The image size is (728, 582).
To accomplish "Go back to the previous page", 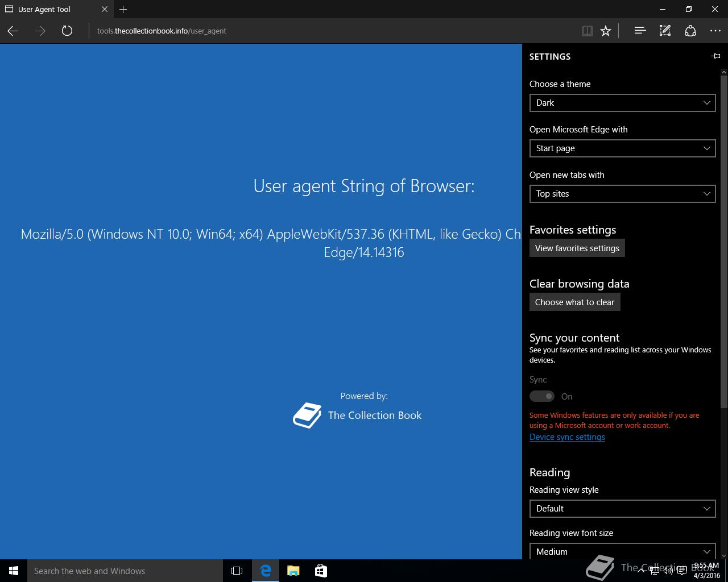I will coord(13,31).
